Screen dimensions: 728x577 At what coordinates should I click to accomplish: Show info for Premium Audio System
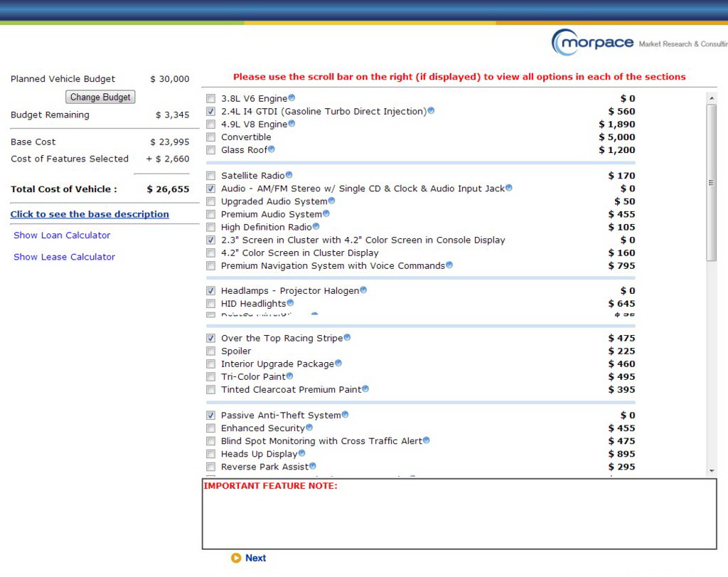pyautogui.click(x=326, y=213)
